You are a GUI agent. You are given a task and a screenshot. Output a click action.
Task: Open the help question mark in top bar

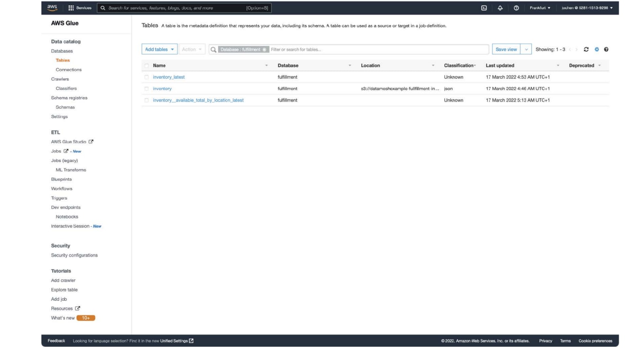coord(516,8)
